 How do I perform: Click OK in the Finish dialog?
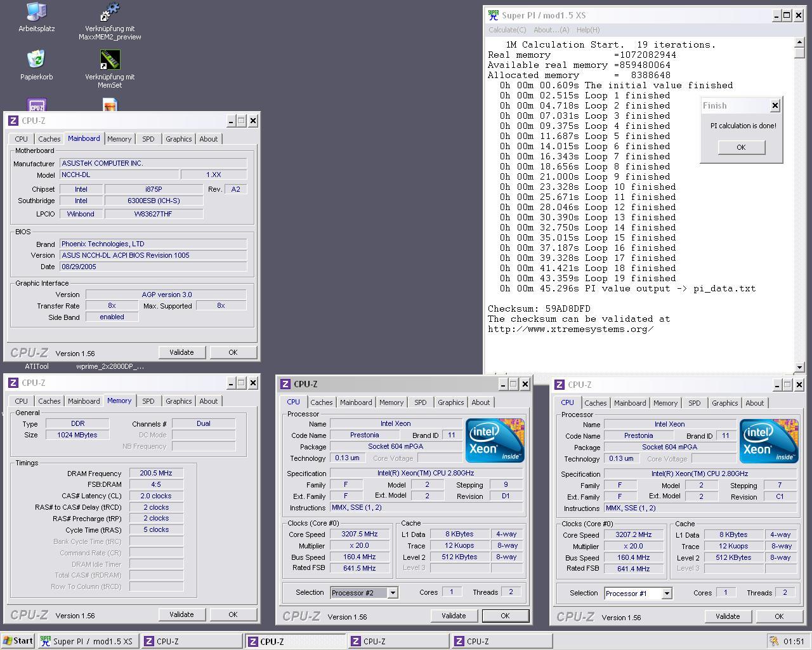tap(741, 147)
